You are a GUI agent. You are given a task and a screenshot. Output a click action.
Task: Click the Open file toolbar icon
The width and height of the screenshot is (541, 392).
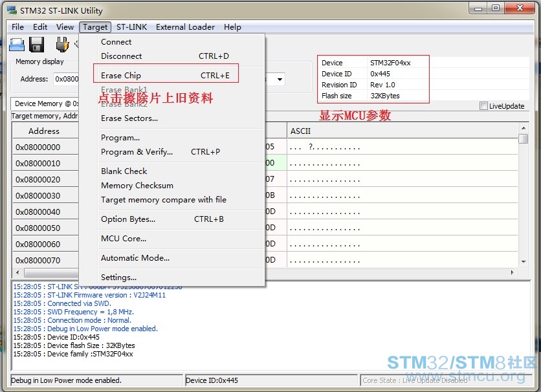coord(17,45)
